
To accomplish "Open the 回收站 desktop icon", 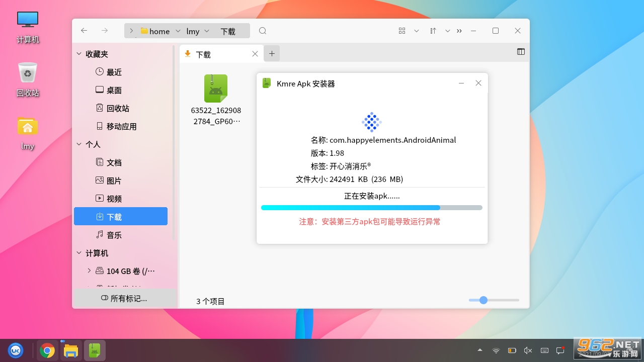I will coord(28,80).
